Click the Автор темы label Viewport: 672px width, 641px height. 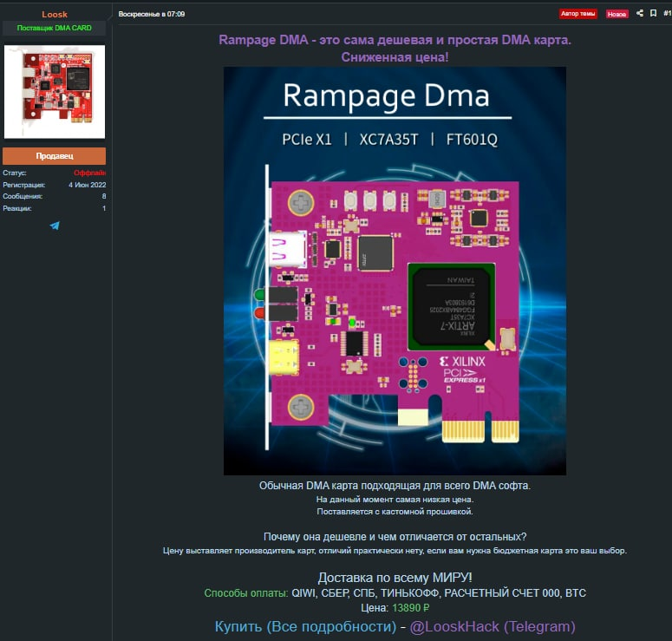[x=577, y=14]
